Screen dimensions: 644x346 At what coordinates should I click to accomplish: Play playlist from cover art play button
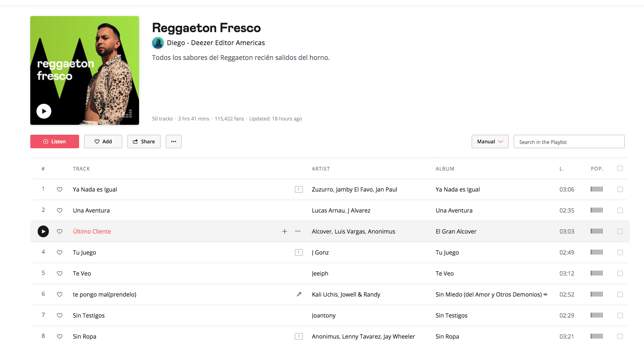pyautogui.click(x=44, y=111)
